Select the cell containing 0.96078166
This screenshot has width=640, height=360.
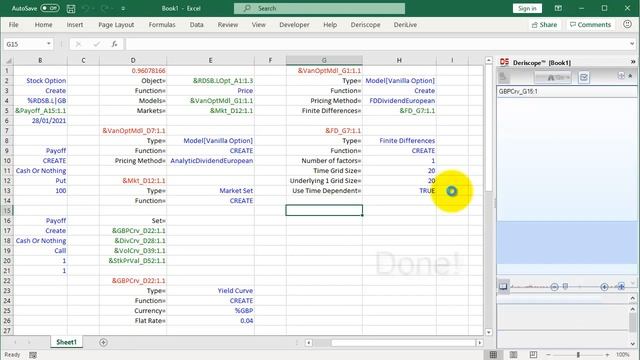133,71
